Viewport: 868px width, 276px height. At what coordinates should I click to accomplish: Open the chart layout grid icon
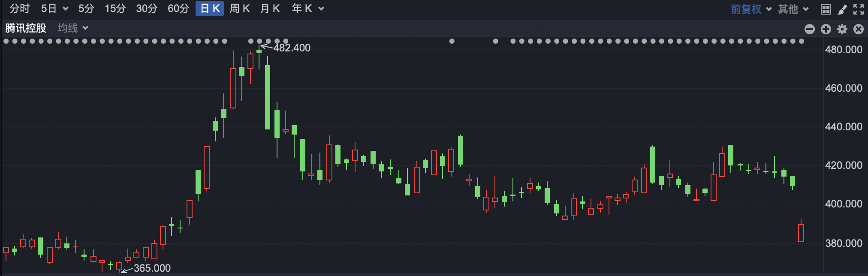click(x=826, y=9)
